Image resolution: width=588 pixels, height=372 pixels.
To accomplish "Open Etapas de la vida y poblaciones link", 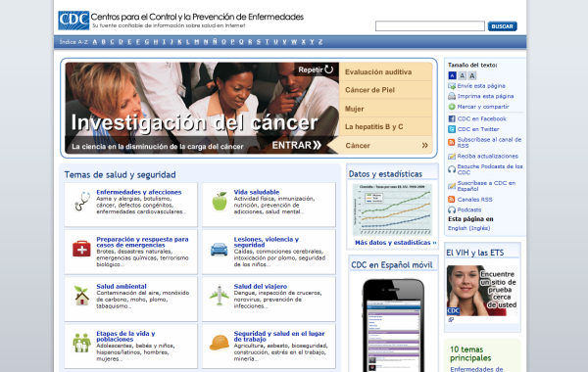I will click(125, 336).
